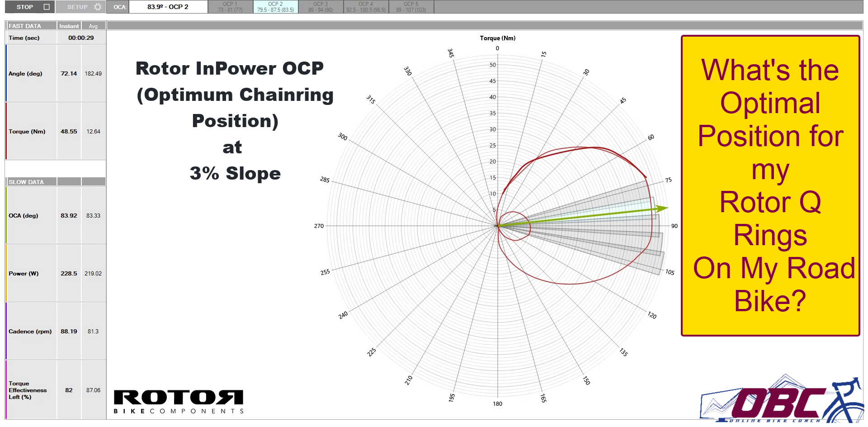Click the Cadence (rpm) instant value 88.19
The image size is (868, 427).
tap(69, 331)
